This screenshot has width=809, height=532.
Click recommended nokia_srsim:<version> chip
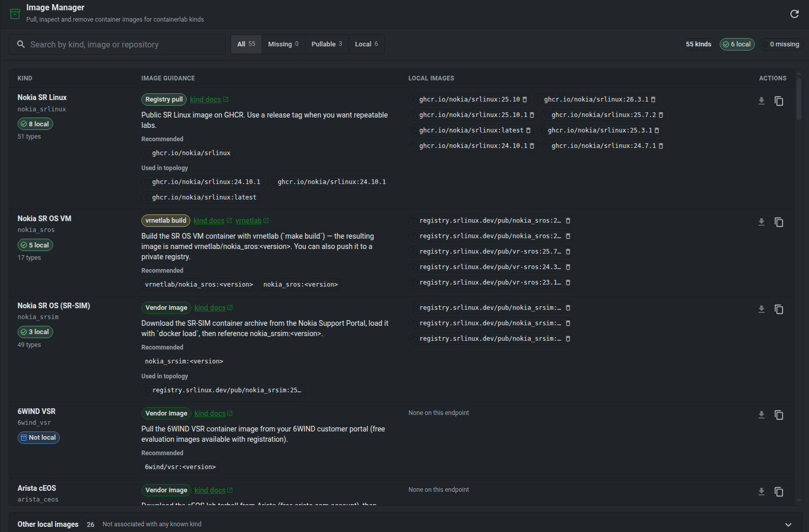click(184, 361)
